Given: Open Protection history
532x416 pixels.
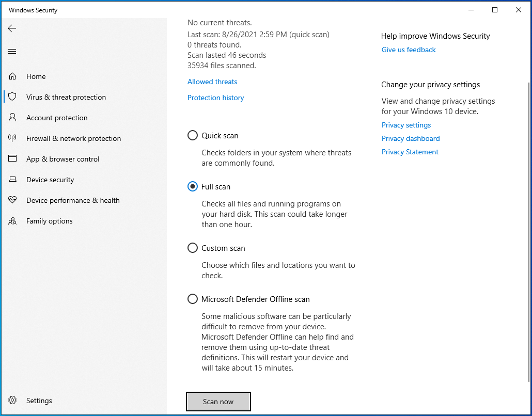Looking at the screenshot, I should pos(215,98).
